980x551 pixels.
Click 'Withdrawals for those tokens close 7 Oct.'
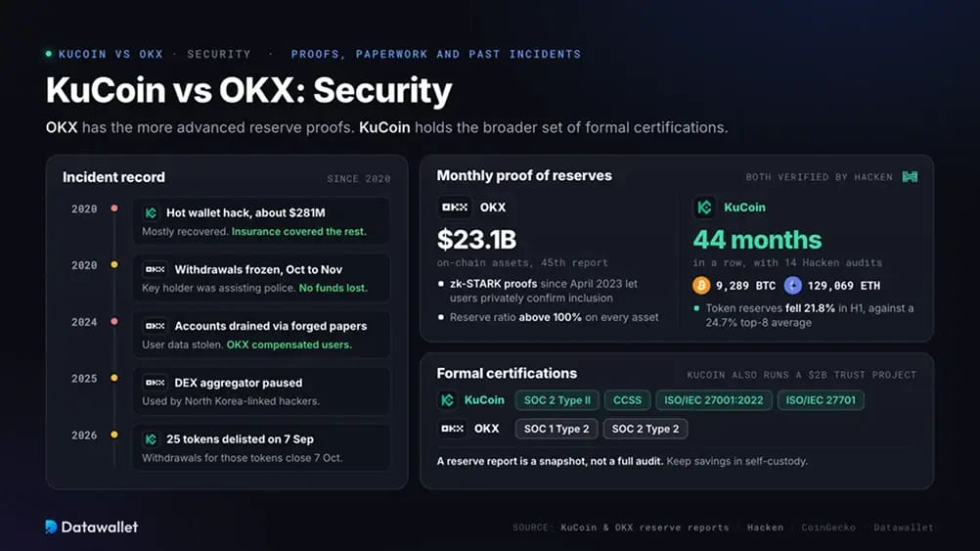point(242,458)
